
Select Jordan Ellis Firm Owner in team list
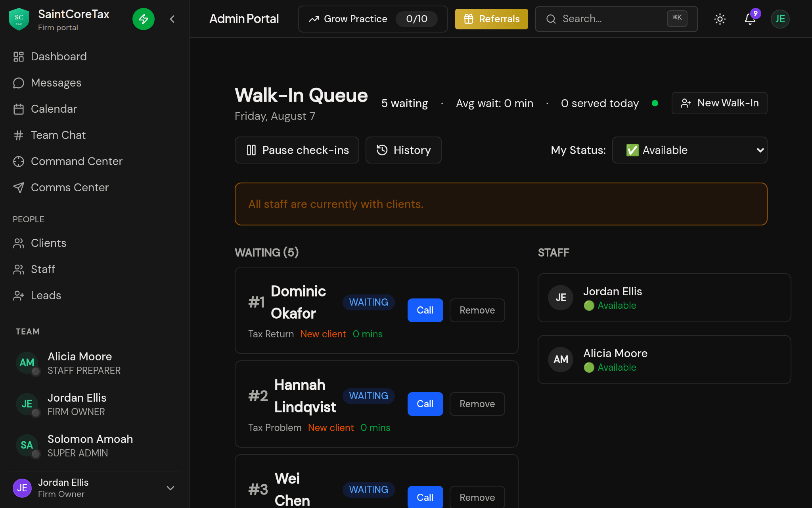coord(95,404)
